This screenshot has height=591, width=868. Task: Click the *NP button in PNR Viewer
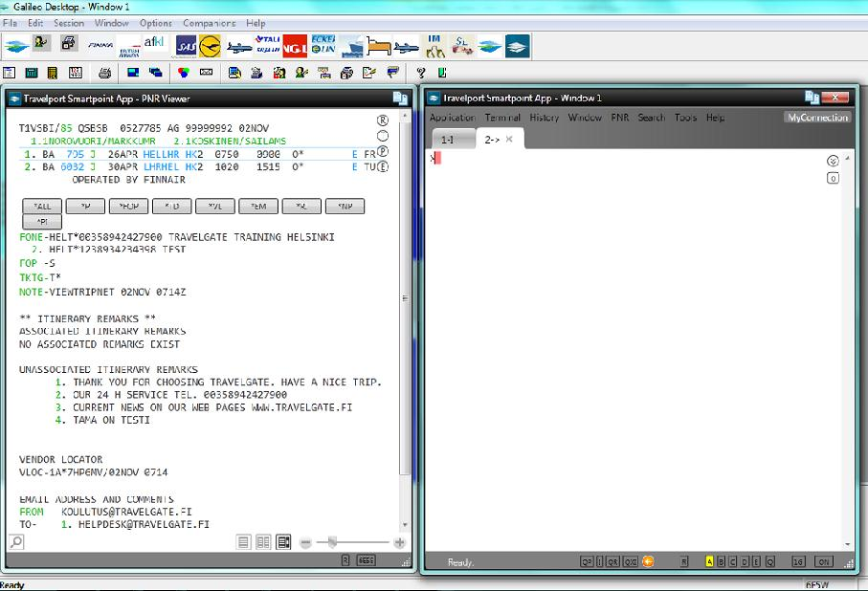345,207
